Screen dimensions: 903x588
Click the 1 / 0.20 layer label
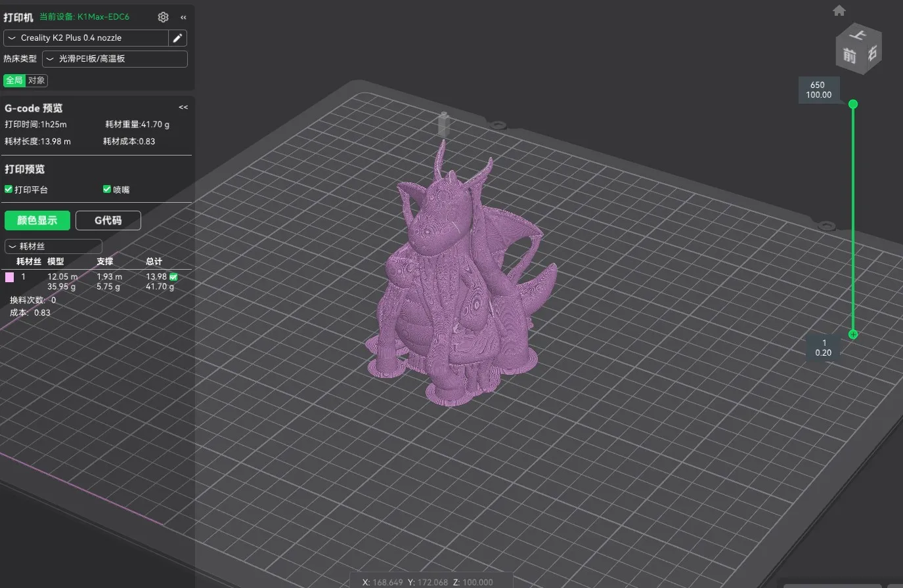coord(824,348)
